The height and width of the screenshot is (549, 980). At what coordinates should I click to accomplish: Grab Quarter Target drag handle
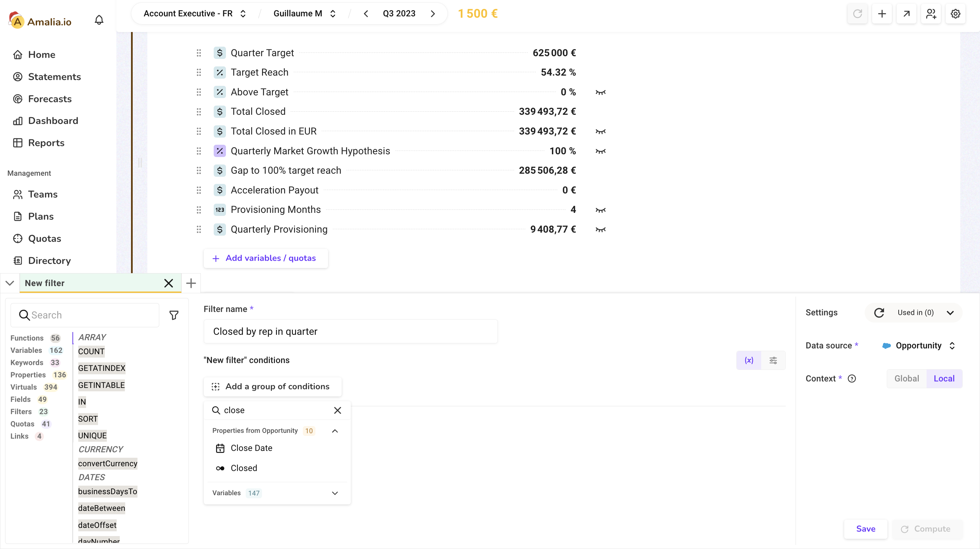pyautogui.click(x=199, y=52)
